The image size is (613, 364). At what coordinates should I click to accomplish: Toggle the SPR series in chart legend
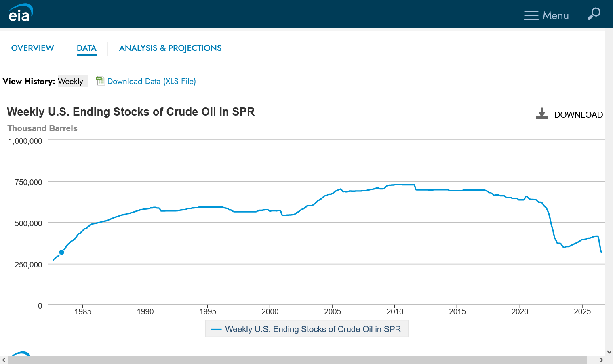pos(307,329)
